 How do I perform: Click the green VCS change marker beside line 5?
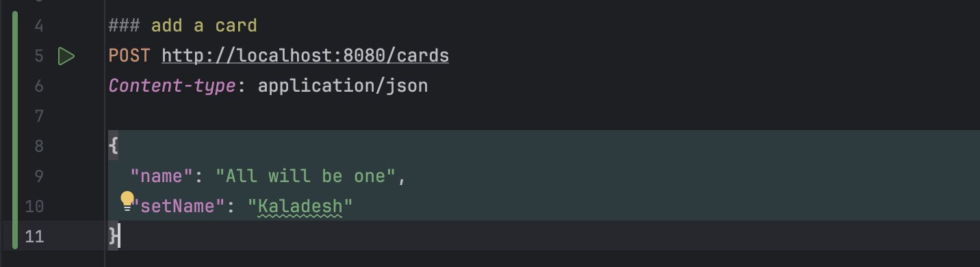[15, 56]
